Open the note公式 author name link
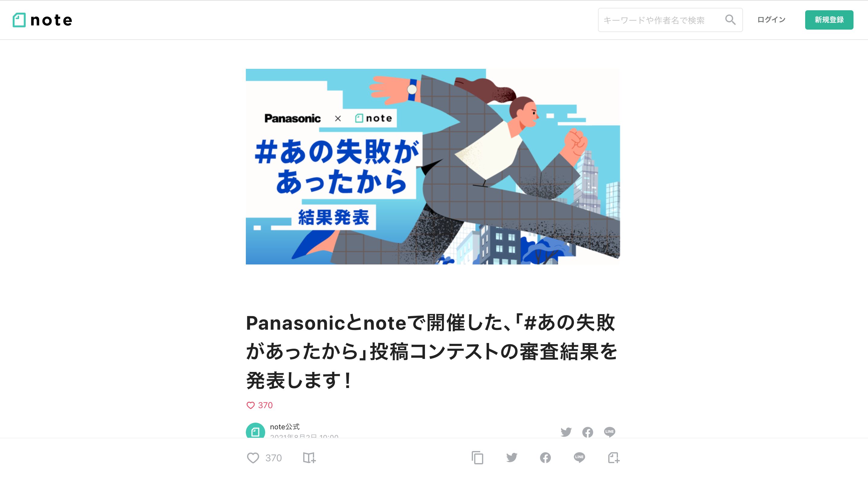Viewport: 868px width, 477px height. (x=285, y=427)
